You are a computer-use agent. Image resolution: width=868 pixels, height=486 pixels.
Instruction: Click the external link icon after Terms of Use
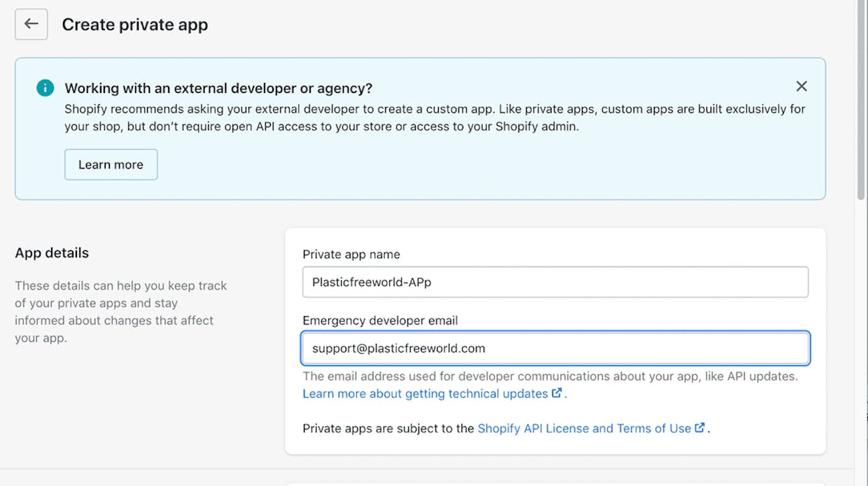700,428
